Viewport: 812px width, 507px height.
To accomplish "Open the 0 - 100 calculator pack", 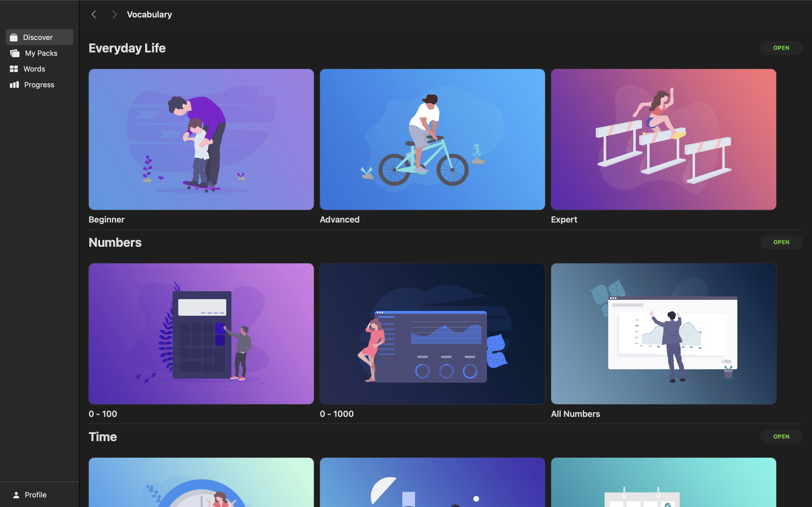I will point(201,334).
